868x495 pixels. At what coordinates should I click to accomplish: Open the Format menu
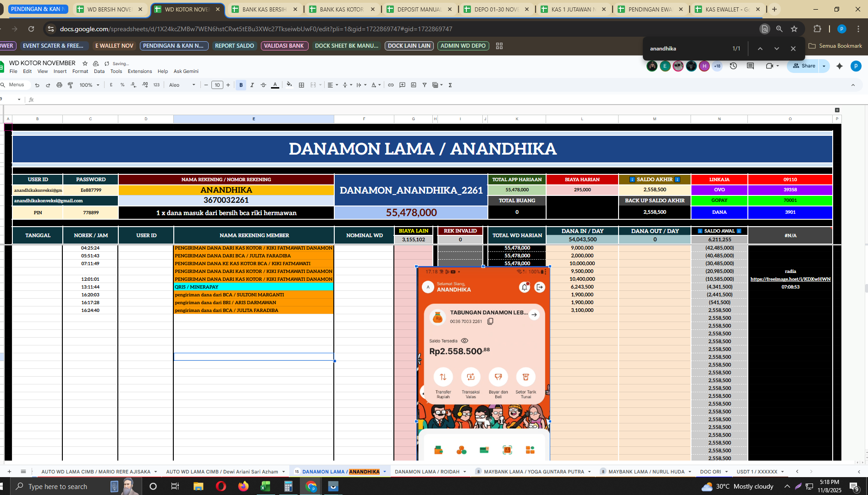(80, 72)
